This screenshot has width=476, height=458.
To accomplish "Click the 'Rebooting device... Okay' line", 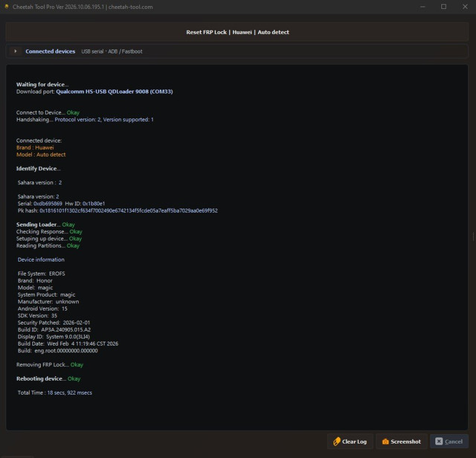I will [48, 378].
